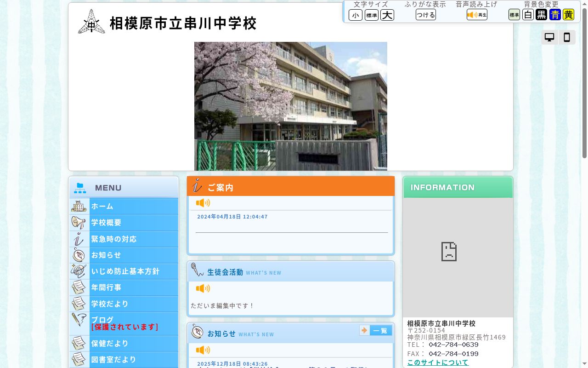
Task: Click the papers icon beside 図書室だより
Action: (x=79, y=359)
